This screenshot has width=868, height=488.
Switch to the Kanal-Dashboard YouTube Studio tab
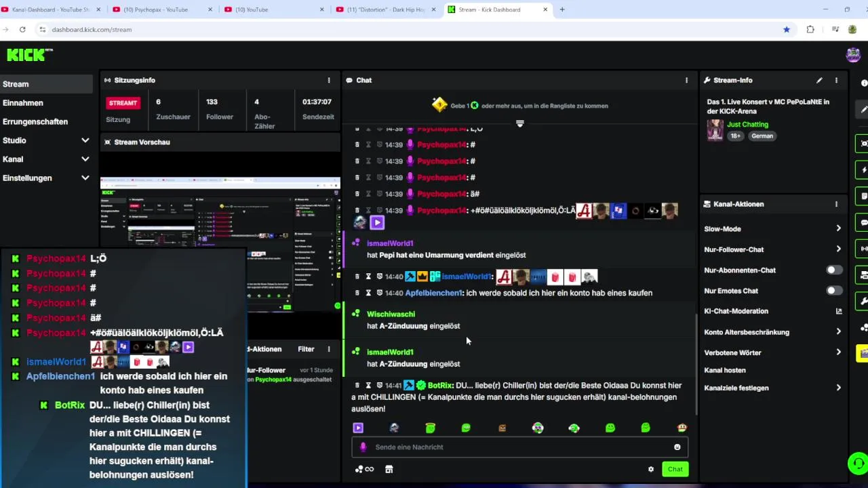point(51,9)
